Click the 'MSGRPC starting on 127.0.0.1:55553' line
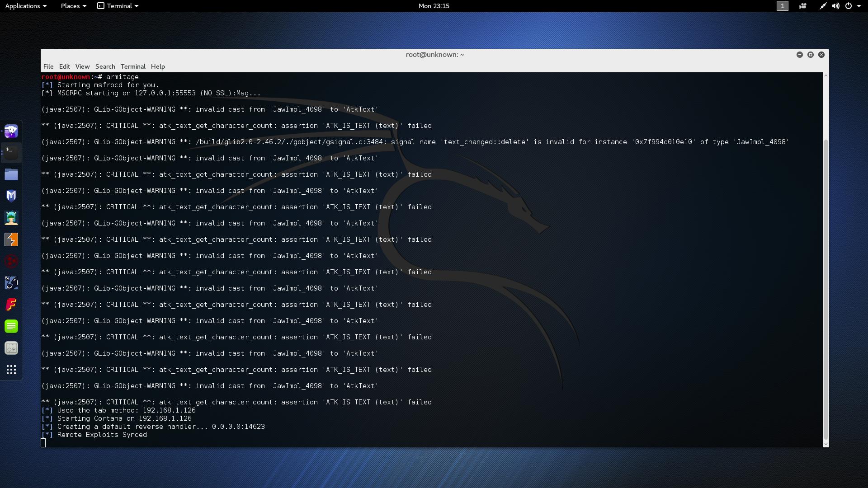Image resolution: width=868 pixels, height=488 pixels. [x=151, y=93]
